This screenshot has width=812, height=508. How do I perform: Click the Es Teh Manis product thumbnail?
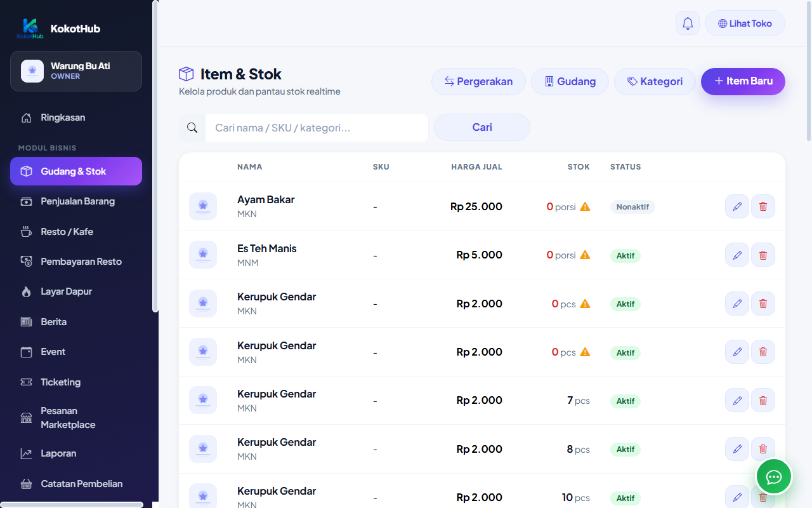[x=203, y=255]
